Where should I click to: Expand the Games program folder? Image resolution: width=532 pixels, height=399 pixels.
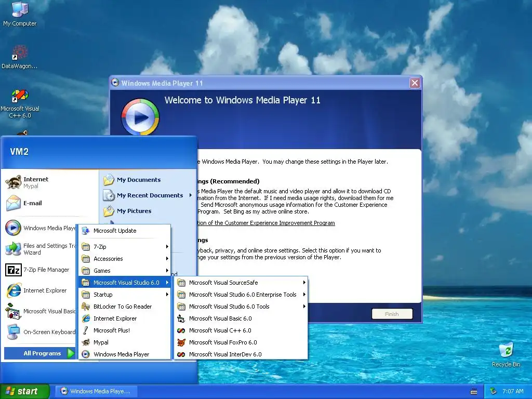[x=125, y=270]
